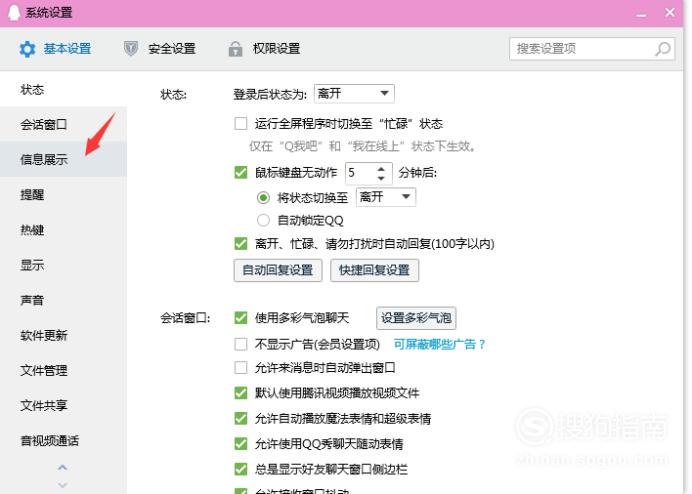Select 提醒 in the sidebar
Screen dimensions: 692x494
click(x=63, y=195)
